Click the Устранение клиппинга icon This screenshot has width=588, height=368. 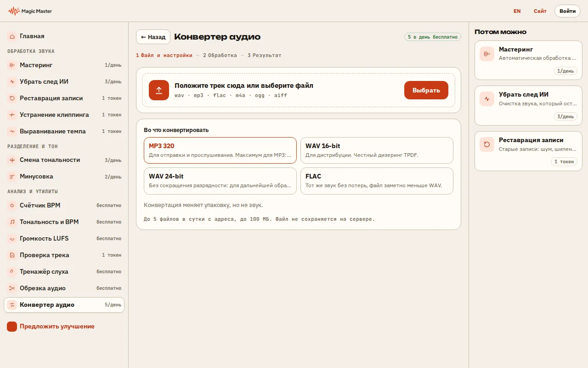click(12, 115)
